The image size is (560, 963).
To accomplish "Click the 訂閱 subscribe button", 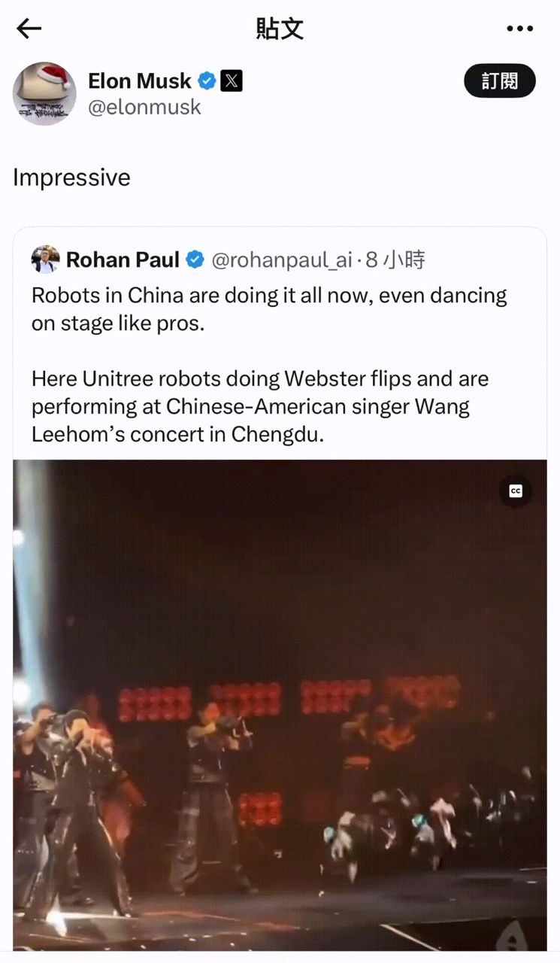I will coord(500,81).
